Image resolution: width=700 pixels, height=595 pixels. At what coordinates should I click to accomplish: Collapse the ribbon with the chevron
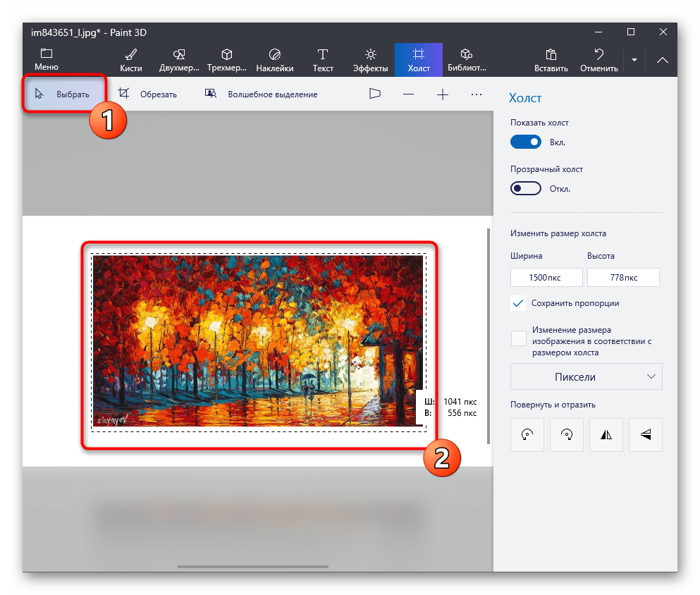(x=662, y=61)
